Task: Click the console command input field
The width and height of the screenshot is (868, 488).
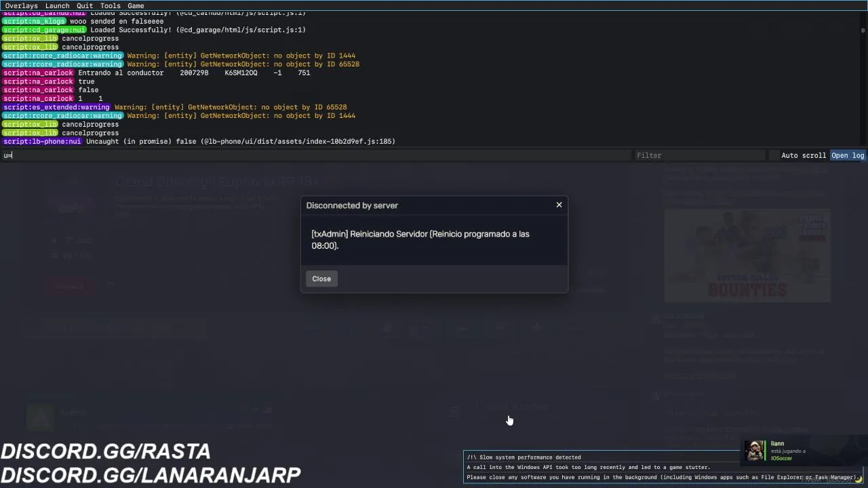Action: coord(316,155)
